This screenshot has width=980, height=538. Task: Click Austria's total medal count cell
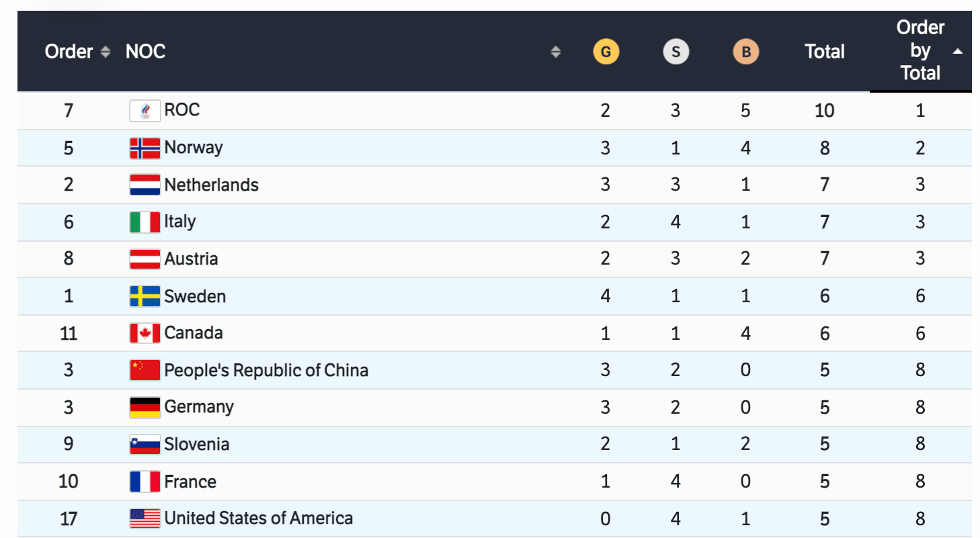[x=824, y=259]
